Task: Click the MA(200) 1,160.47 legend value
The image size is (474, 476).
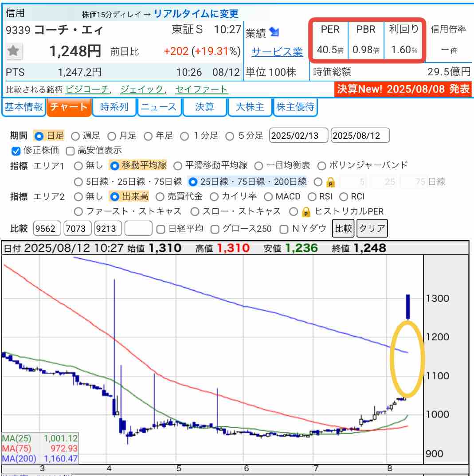Action: [61, 458]
